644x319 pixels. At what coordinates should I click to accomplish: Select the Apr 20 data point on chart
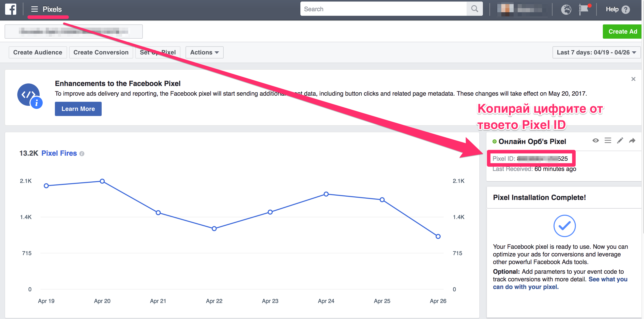coord(102,181)
